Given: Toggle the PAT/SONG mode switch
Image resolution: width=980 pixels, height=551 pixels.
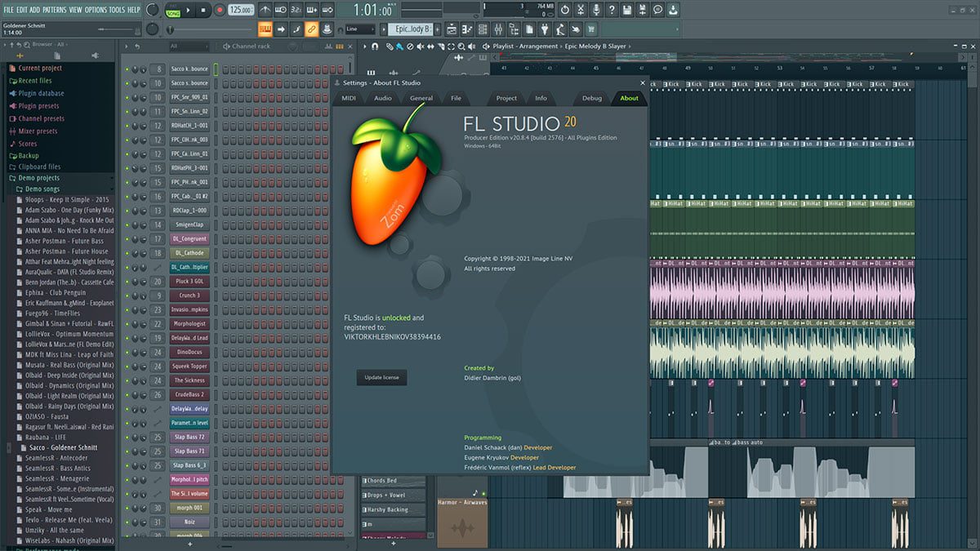Looking at the screenshot, I should pos(172,10).
